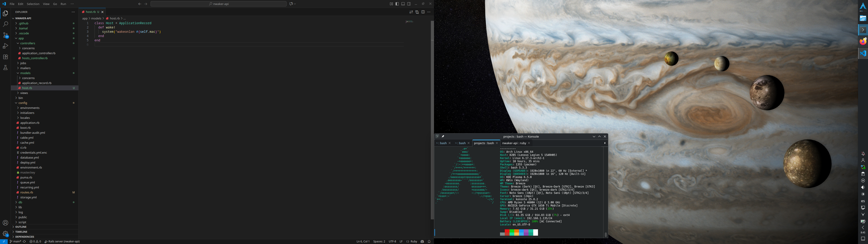Open the Source Control view
The width and height of the screenshot is (868, 244).
pyautogui.click(x=5, y=35)
